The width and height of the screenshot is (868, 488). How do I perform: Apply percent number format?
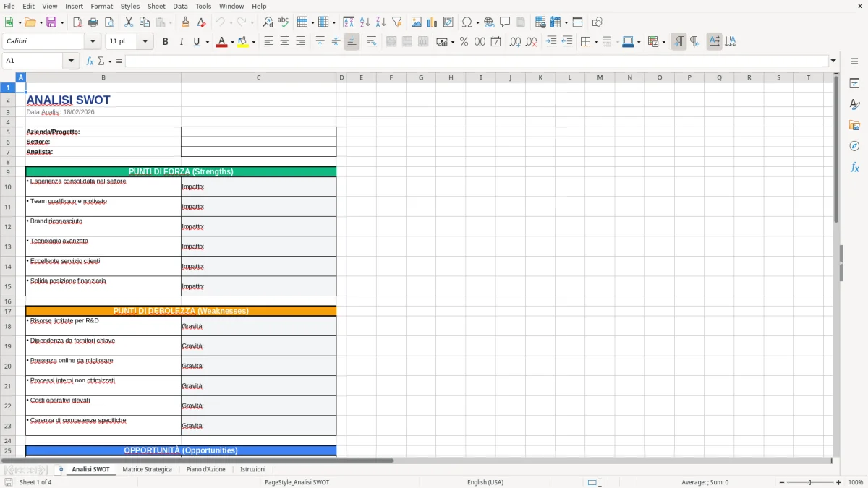click(464, 41)
